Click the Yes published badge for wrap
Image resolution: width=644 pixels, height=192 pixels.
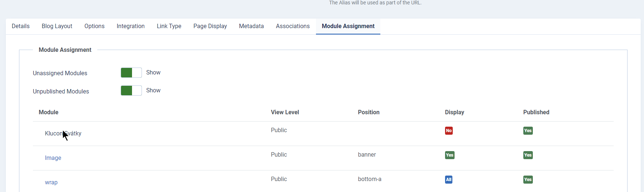point(528,180)
